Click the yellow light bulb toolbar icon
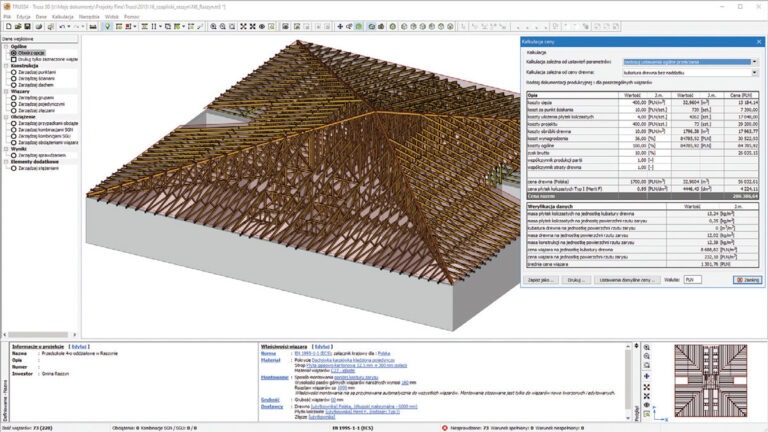 (x=107, y=26)
